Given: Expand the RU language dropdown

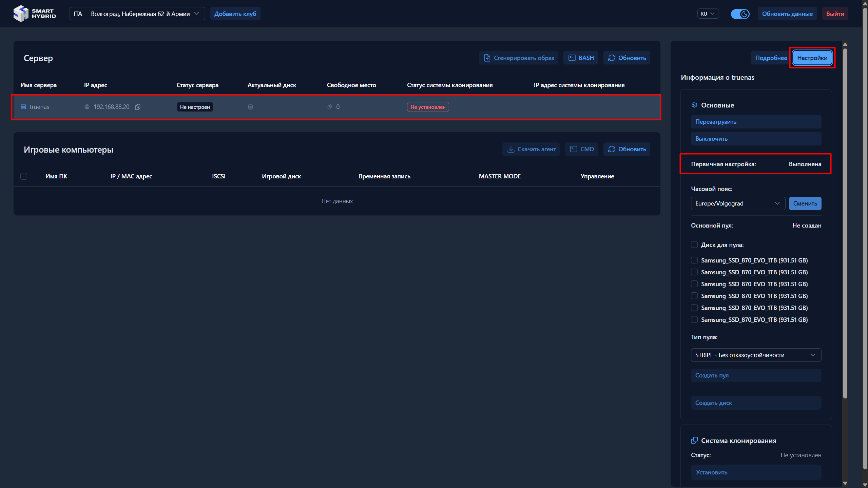Looking at the screenshot, I should (708, 14).
